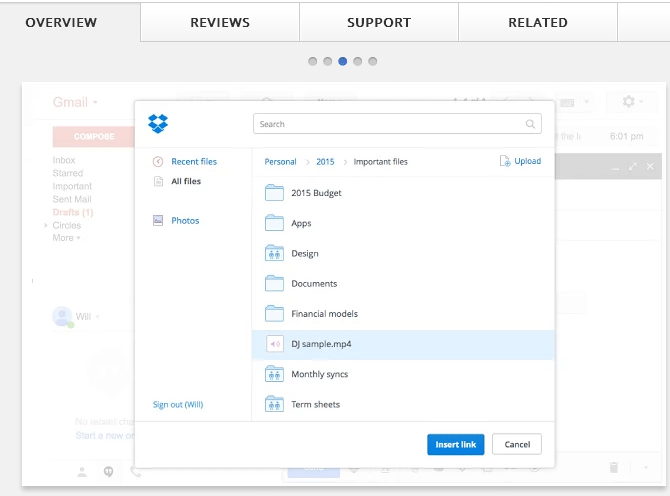Go to 2015 breadcrumb folder

pyautogui.click(x=325, y=161)
